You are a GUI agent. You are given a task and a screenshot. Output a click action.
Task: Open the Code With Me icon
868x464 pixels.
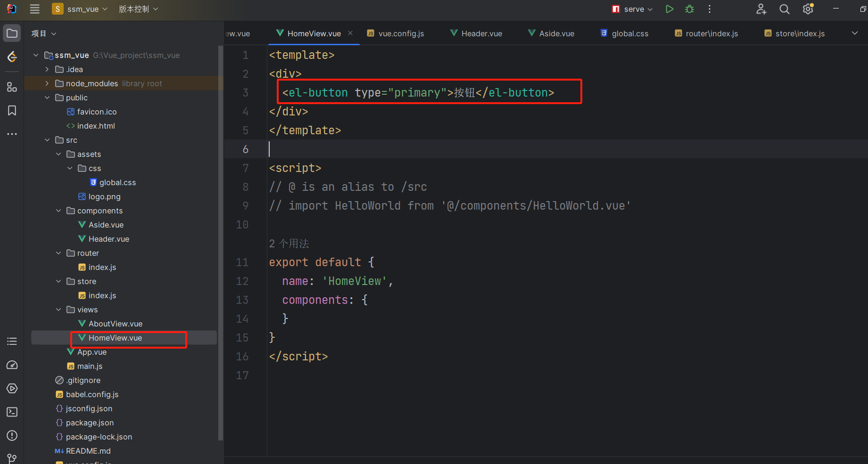click(x=761, y=9)
